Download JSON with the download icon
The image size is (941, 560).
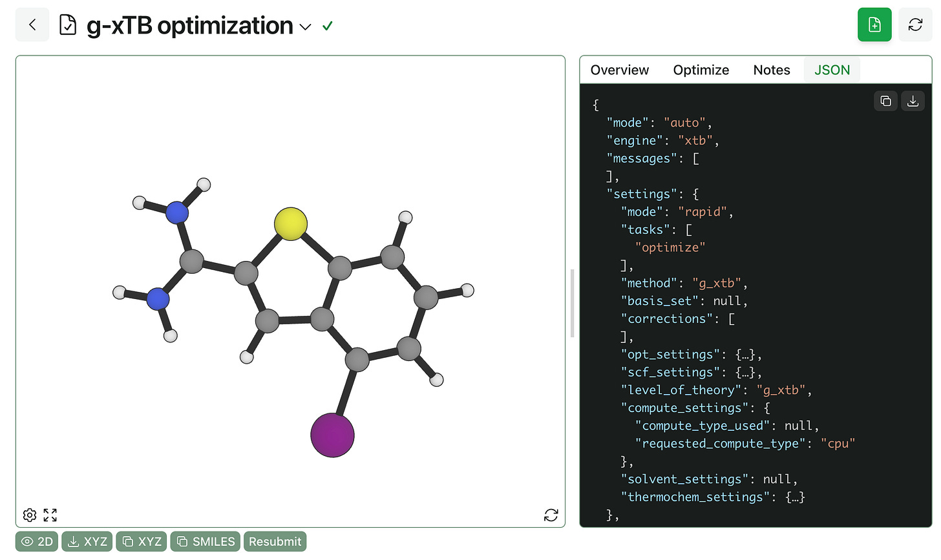913,101
